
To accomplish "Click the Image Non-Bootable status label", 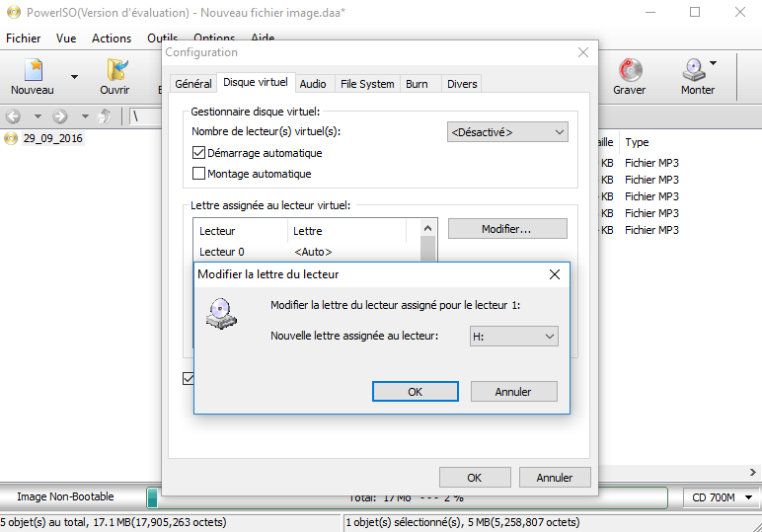I will (65, 496).
